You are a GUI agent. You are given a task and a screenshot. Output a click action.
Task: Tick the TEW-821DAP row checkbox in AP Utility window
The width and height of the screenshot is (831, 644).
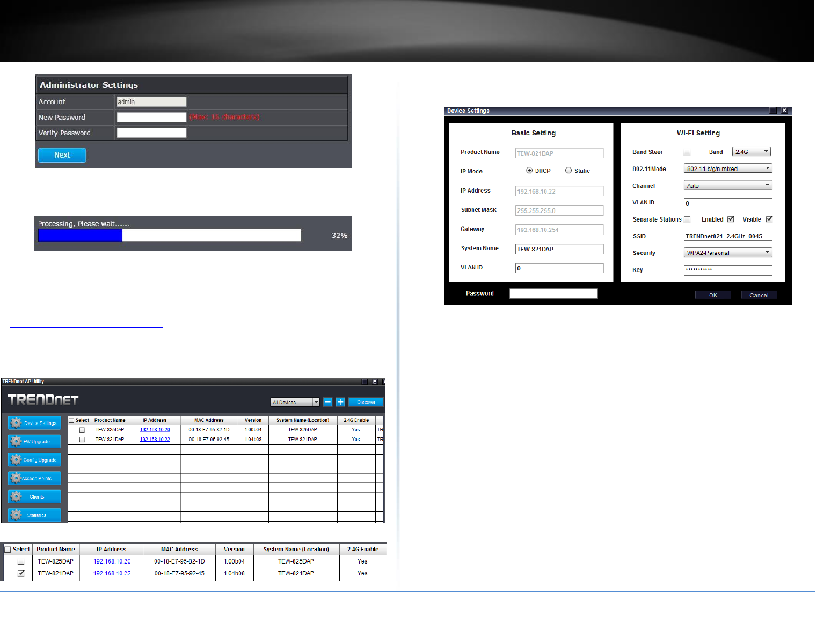coord(82,440)
